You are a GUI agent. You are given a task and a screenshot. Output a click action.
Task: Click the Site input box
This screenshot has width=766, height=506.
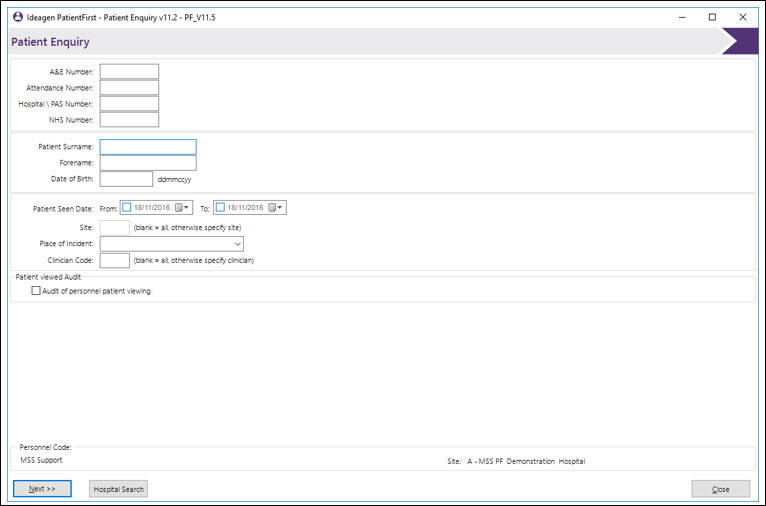(115, 228)
